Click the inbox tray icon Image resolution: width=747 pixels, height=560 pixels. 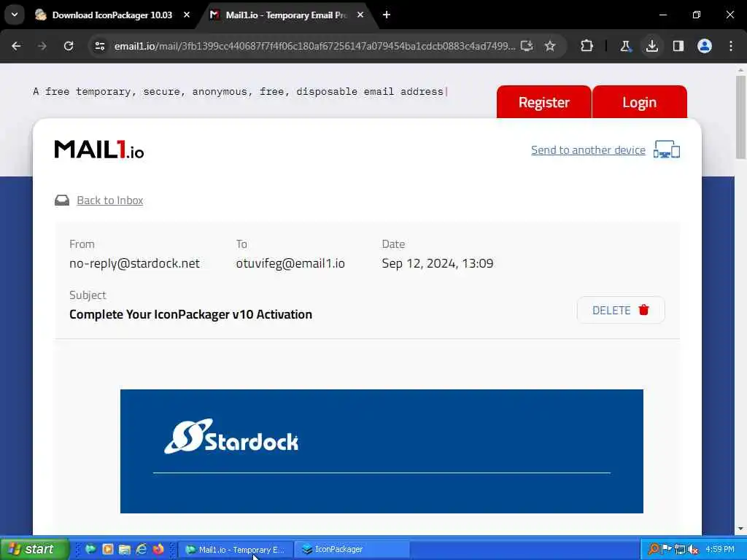pos(62,200)
